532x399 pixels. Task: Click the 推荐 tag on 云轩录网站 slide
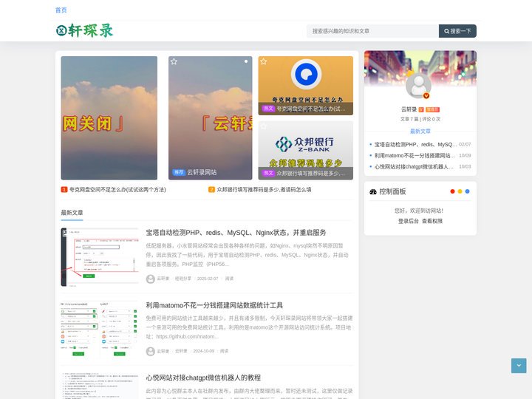(179, 172)
